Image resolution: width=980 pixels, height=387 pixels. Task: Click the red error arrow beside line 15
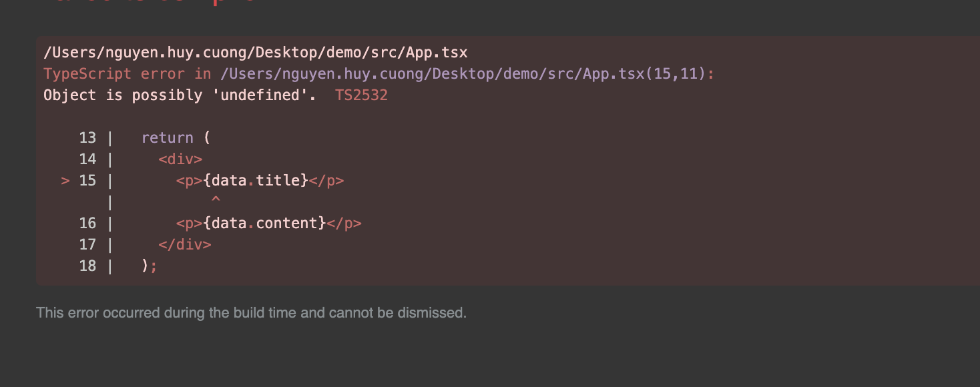click(x=65, y=180)
